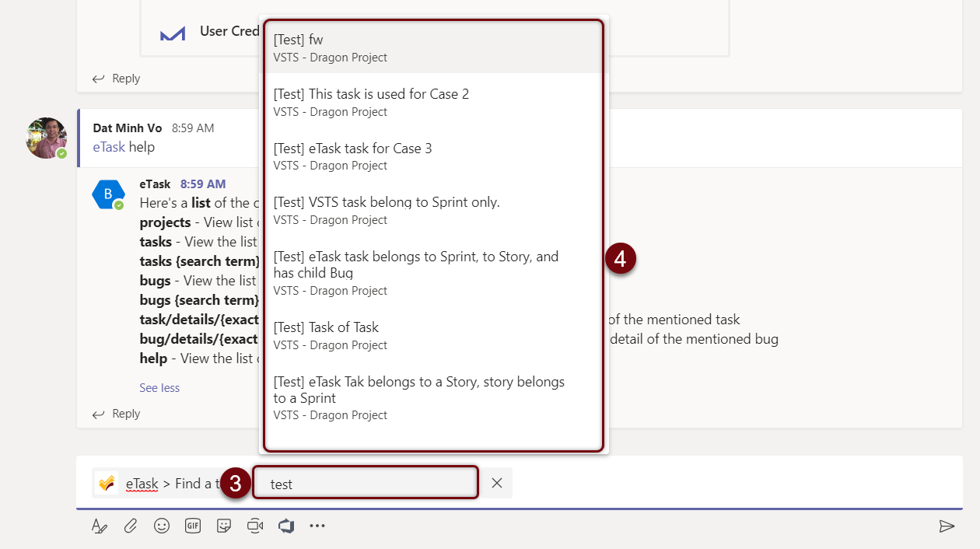Open the text Format options icon
The image size is (980, 549).
coord(99,526)
